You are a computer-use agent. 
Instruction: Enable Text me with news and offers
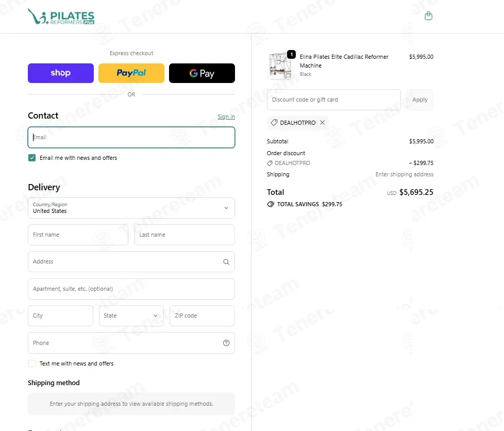pyautogui.click(x=32, y=363)
